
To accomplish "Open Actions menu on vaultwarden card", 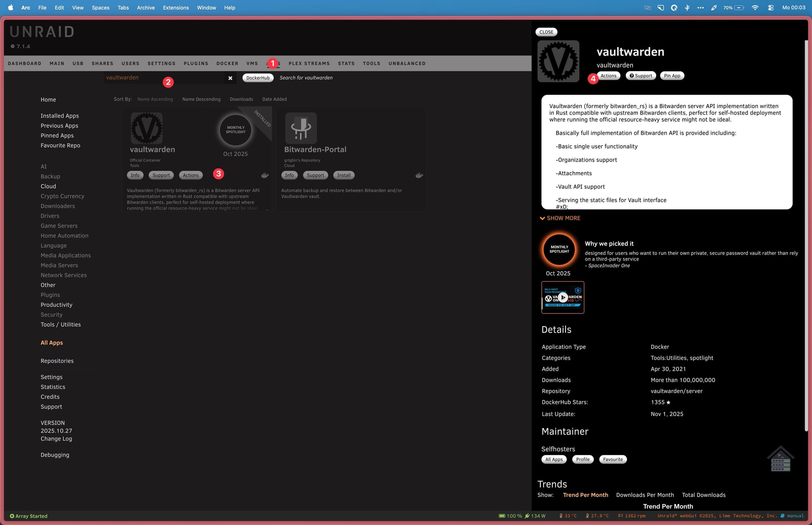I will point(190,175).
